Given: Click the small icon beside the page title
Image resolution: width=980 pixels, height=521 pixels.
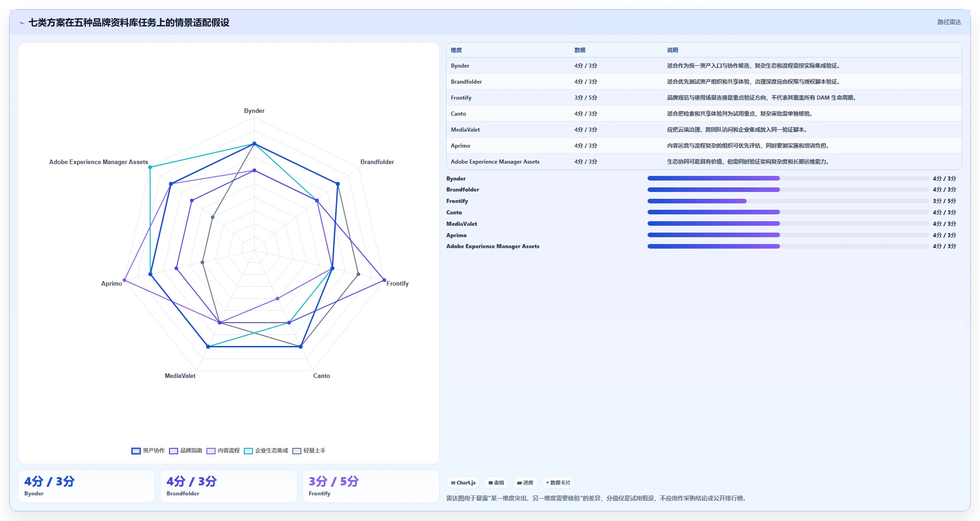Looking at the screenshot, I should [x=21, y=23].
